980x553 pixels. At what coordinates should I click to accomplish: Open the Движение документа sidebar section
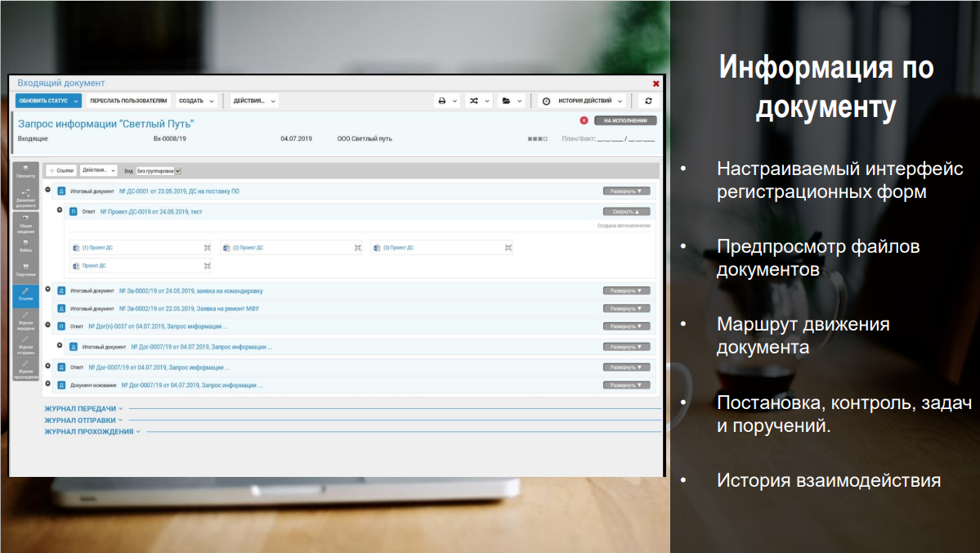pos(25,198)
